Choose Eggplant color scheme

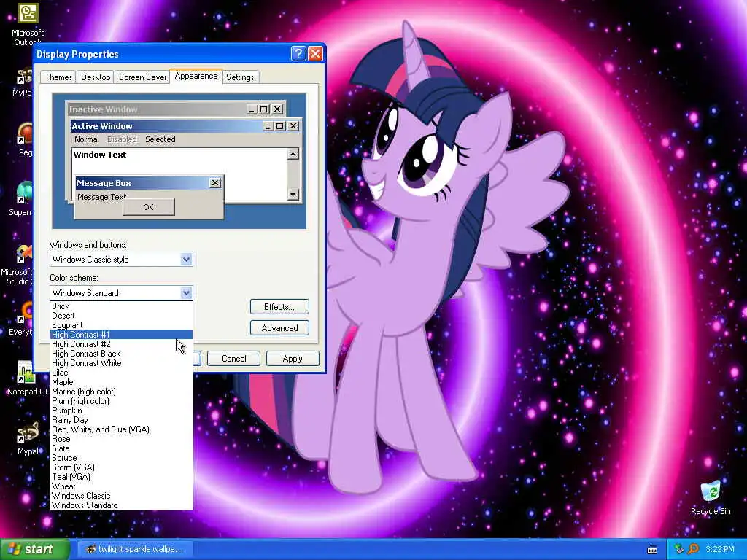tap(122, 325)
